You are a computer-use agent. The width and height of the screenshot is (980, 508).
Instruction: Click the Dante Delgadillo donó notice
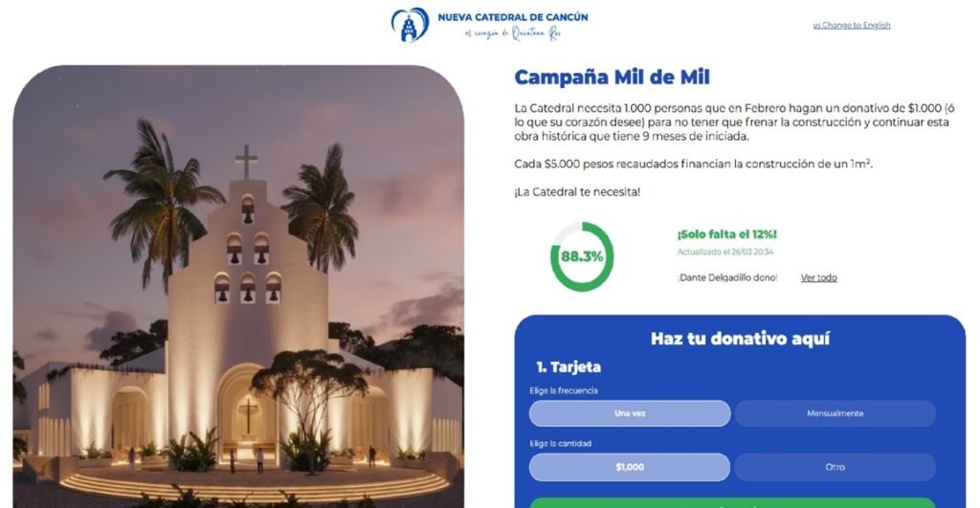pos(727,278)
